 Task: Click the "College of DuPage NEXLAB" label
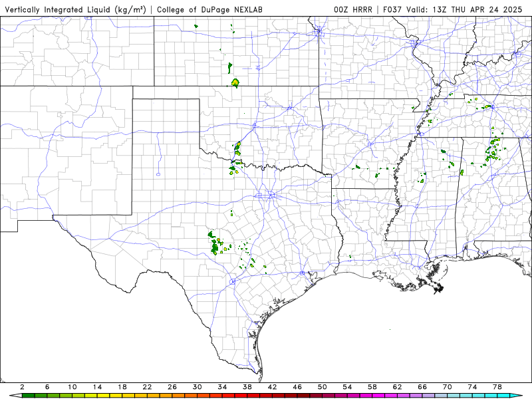[209, 10]
